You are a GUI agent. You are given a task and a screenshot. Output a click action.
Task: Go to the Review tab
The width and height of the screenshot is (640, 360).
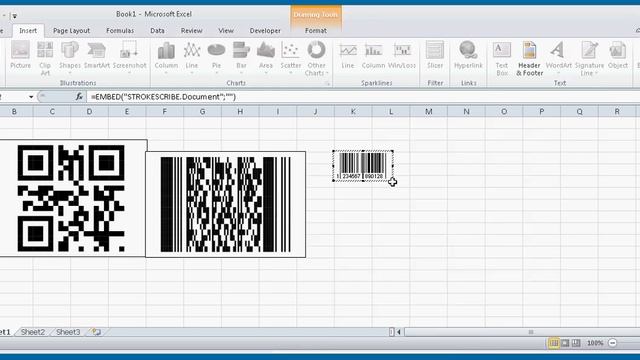[191, 31]
